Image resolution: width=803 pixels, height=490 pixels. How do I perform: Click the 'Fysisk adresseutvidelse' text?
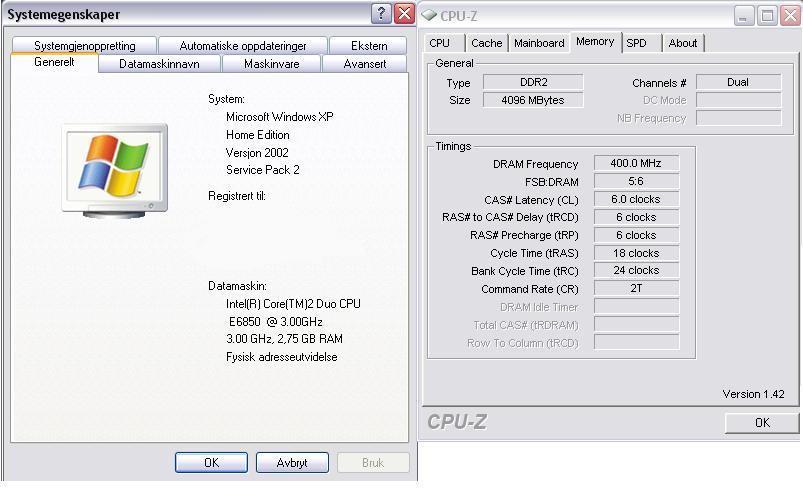click(x=282, y=357)
